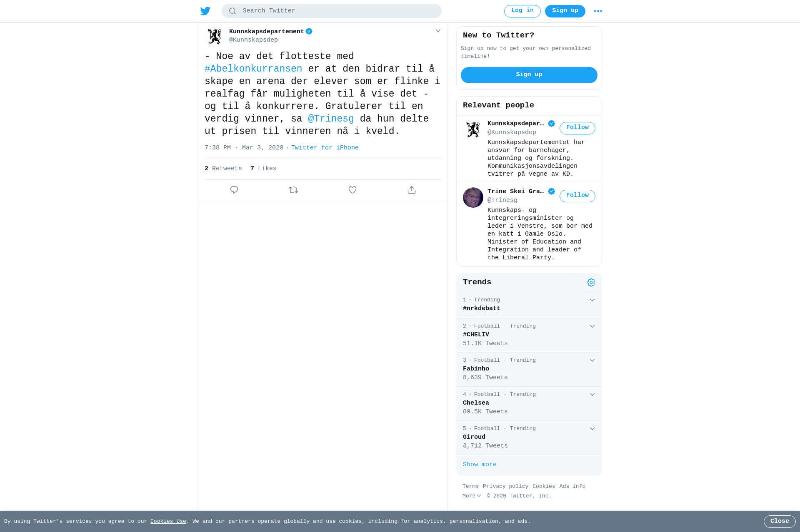Like the tweet with the heart icon
The width and height of the screenshot is (800, 532).
pyautogui.click(x=352, y=190)
